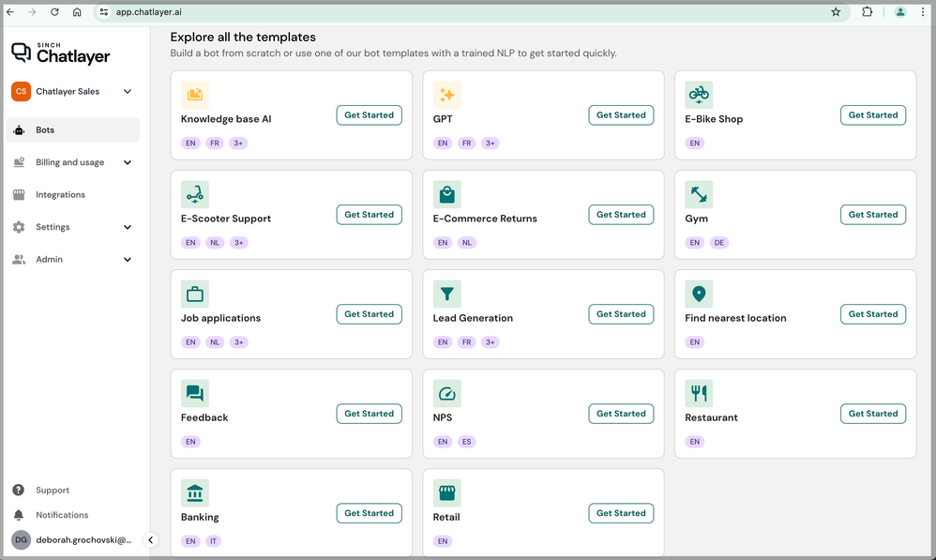The width and height of the screenshot is (936, 560).
Task: Get Started with E-Bike Shop
Action: [873, 115]
